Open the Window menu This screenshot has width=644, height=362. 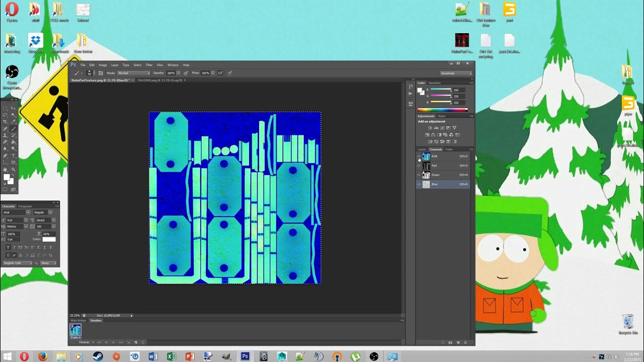pyautogui.click(x=173, y=65)
